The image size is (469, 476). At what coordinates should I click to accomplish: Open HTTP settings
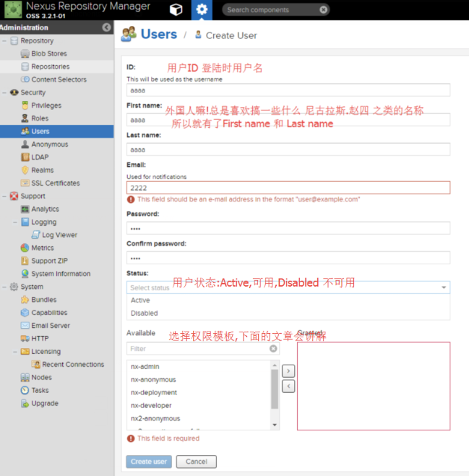[x=40, y=339]
